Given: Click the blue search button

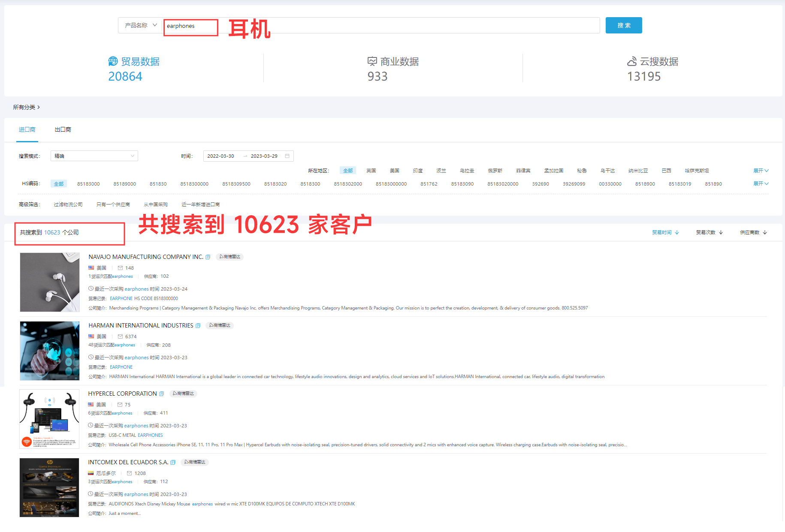Looking at the screenshot, I should pos(623,25).
